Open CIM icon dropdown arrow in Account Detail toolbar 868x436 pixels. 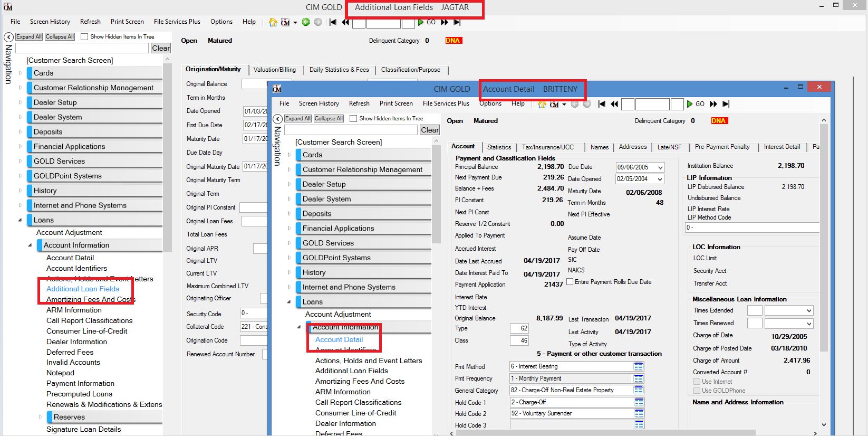(x=564, y=105)
